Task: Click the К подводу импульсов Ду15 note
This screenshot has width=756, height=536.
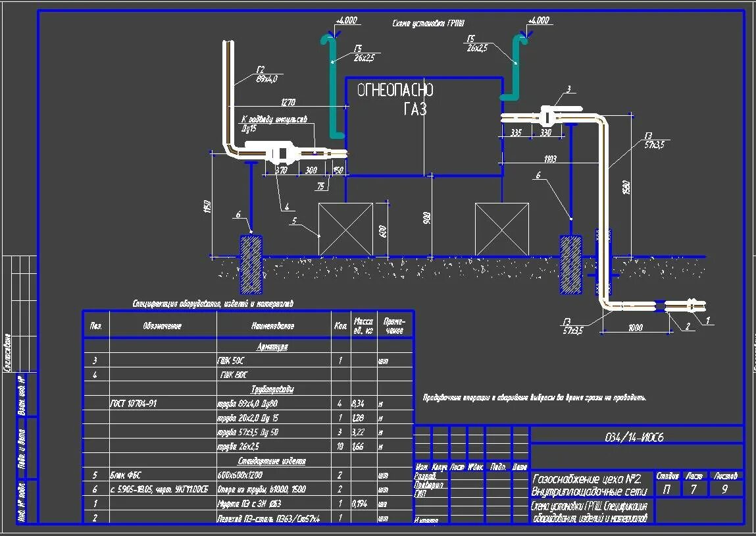Action: click(274, 124)
